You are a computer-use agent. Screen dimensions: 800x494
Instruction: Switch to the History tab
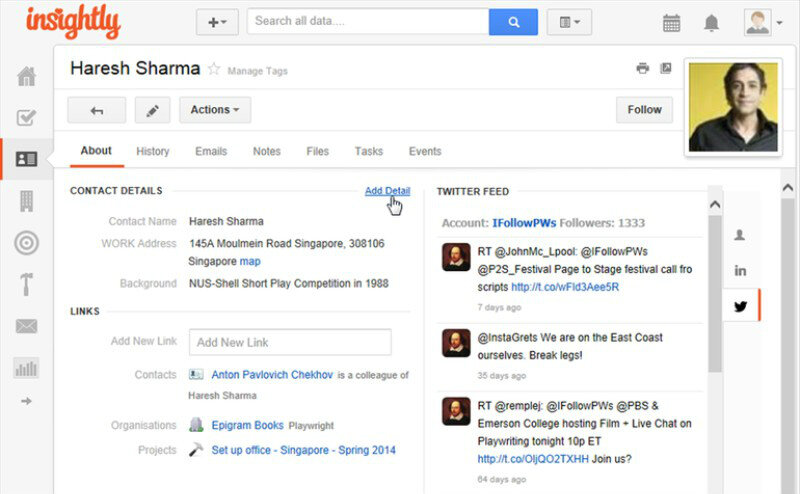tap(152, 151)
